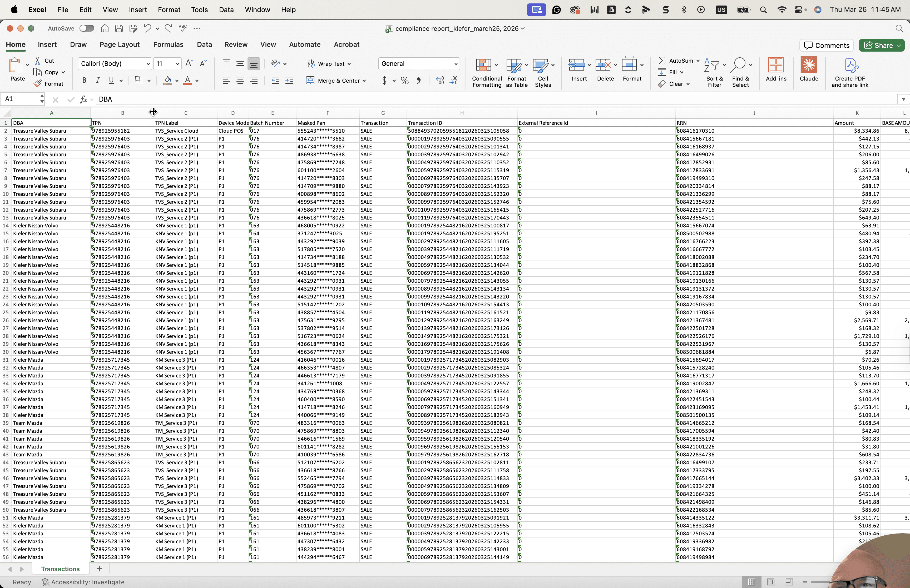Image resolution: width=910 pixels, height=588 pixels.
Task: Toggle Underline formatting
Action: [111, 80]
